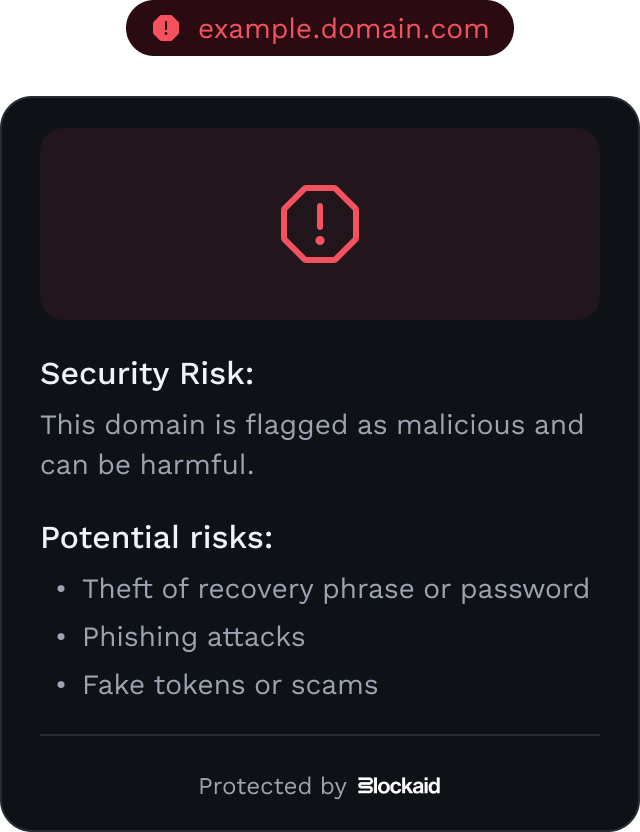Click the small red warning icon in domain pill
This screenshot has width=640, height=832.
(166, 28)
